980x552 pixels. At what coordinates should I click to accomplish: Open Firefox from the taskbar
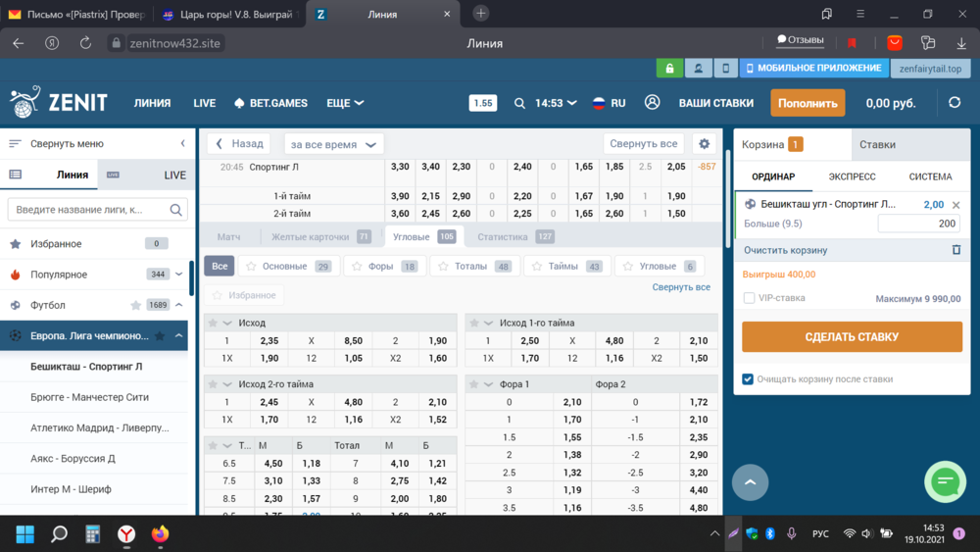[x=160, y=534]
